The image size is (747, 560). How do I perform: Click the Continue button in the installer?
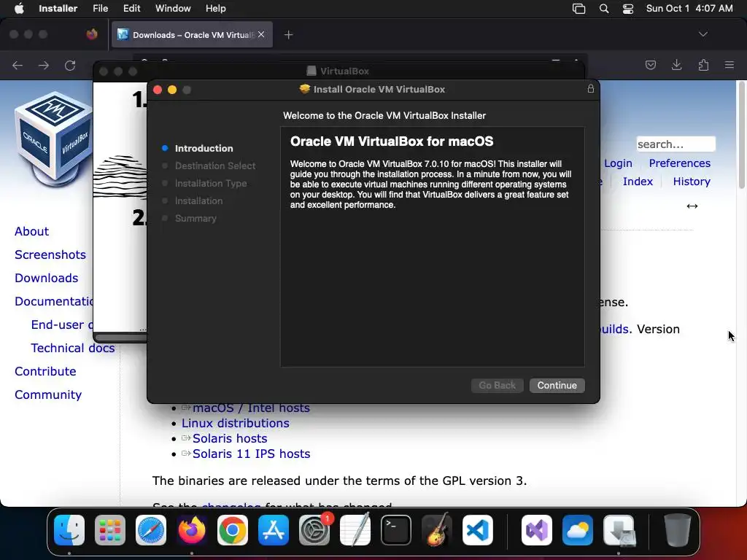(557, 385)
